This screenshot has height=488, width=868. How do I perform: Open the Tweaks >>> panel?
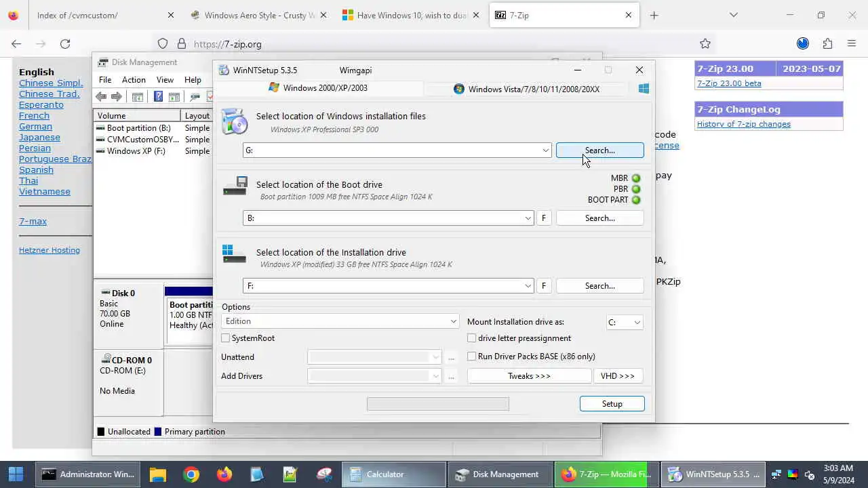[x=529, y=376]
